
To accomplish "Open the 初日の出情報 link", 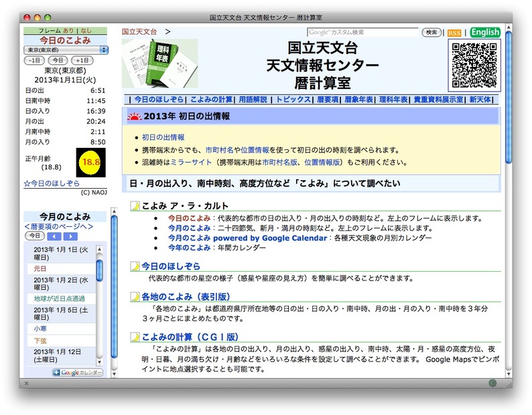I will pyautogui.click(x=163, y=137).
